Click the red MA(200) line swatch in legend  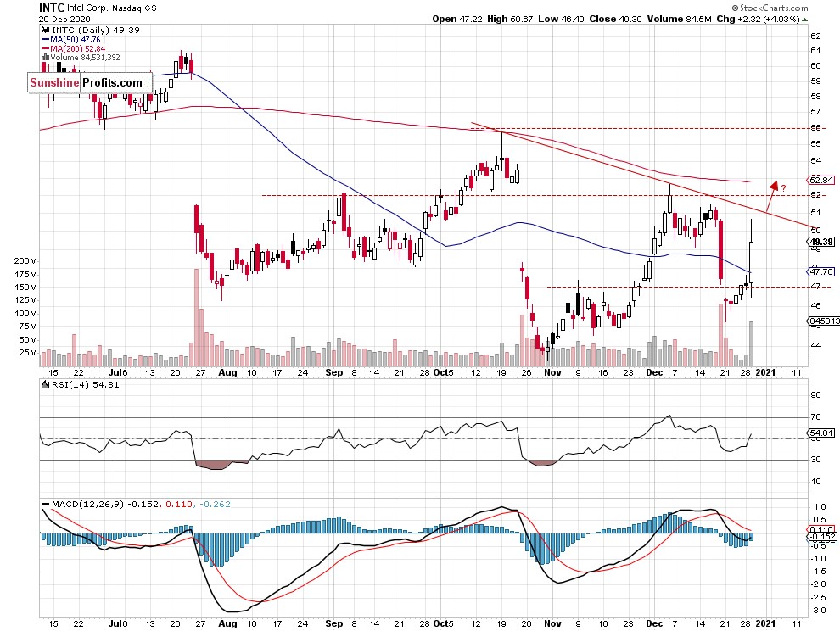(x=46, y=48)
